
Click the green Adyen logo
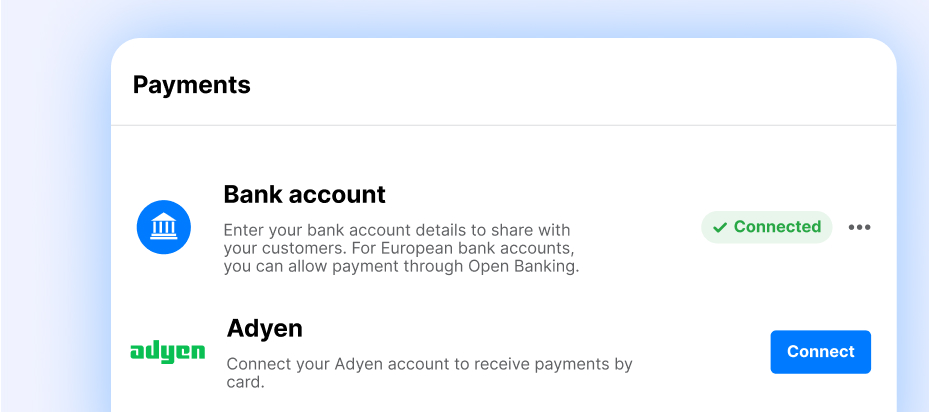point(168,352)
